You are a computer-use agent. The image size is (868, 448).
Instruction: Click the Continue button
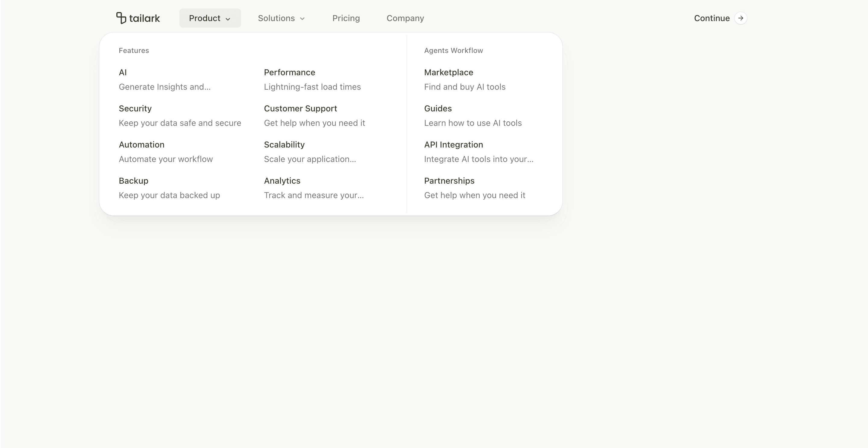tap(712, 18)
